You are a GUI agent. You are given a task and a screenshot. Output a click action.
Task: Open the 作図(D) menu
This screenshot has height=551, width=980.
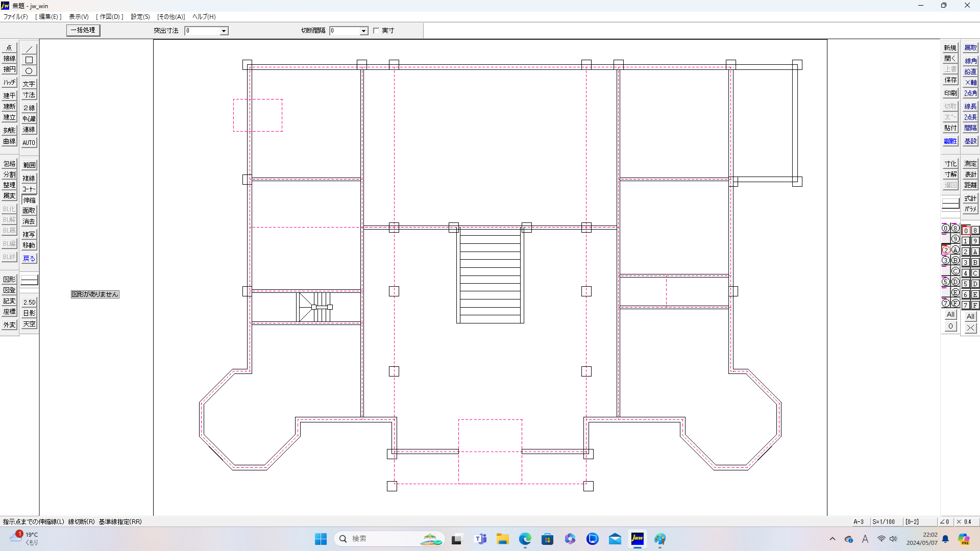[110, 17]
